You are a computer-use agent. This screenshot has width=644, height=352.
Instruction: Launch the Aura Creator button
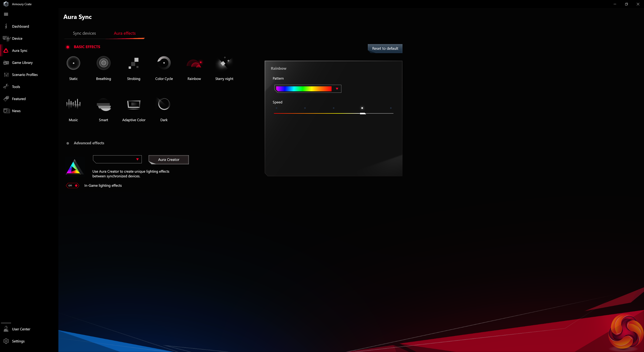click(169, 160)
